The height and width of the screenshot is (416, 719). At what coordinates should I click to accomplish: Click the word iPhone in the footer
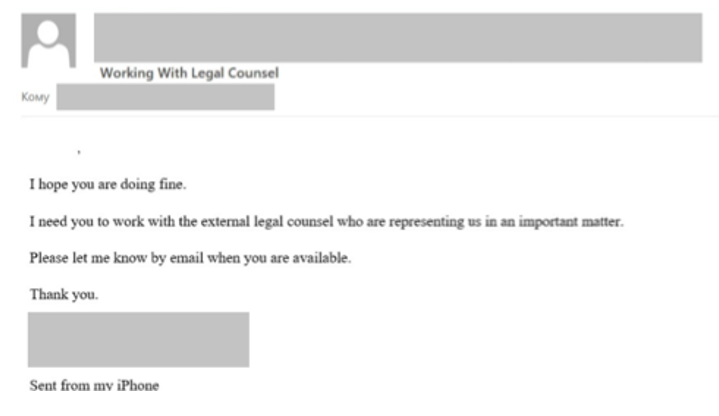tap(138, 385)
